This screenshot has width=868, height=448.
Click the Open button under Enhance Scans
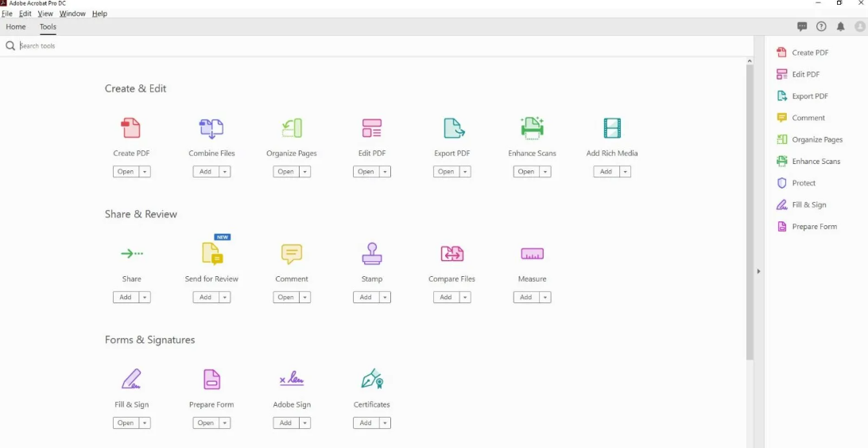[x=526, y=172]
